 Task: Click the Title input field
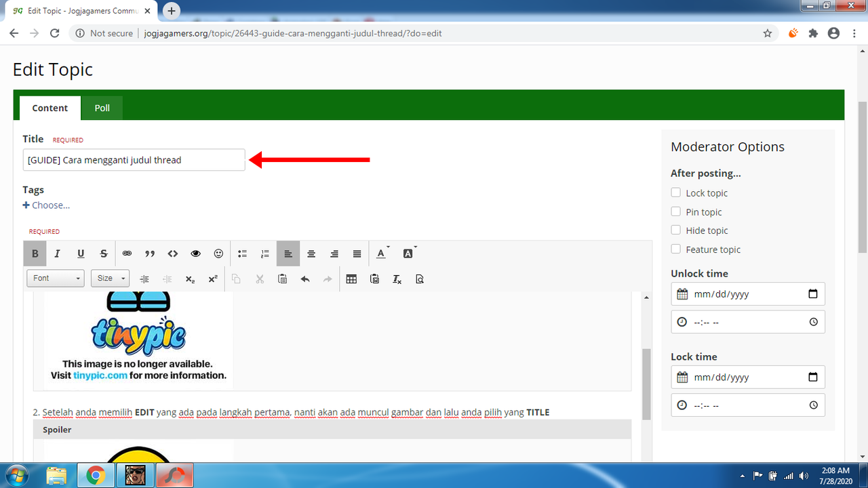(x=134, y=160)
